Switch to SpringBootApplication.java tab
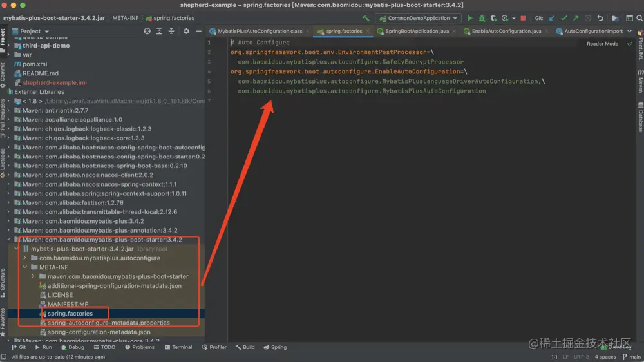The image size is (644, 362). [x=417, y=31]
